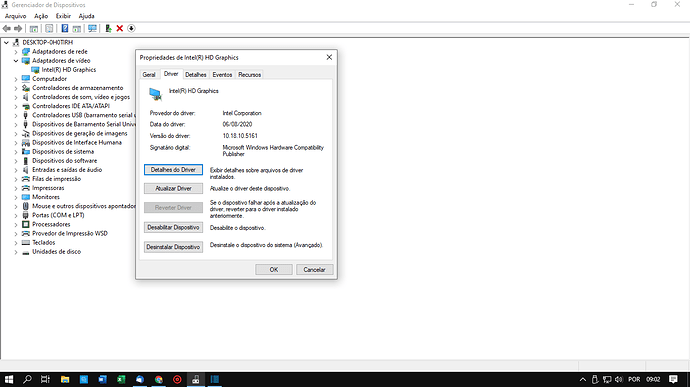Screen dimensions: 690x387
Task: Open Google Chrome from the taskbar
Action: [x=158, y=379]
